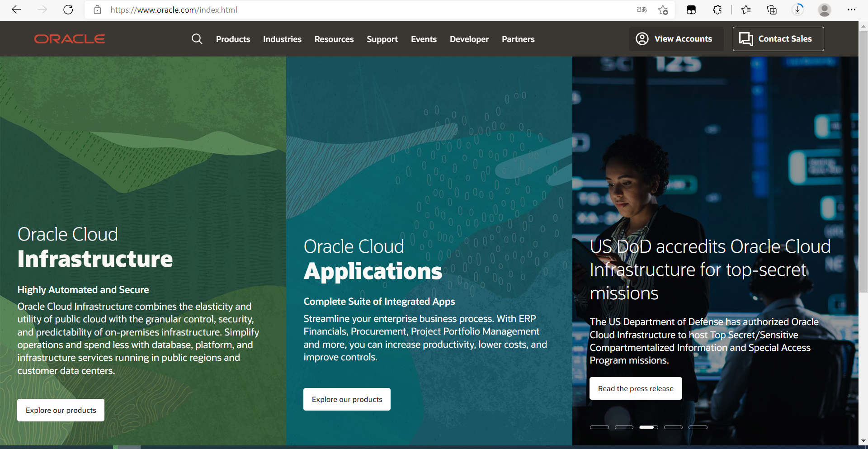This screenshot has width=868, height=449.
Task: Select the fourth carousel slide indicator
Action: coord(673,427)
